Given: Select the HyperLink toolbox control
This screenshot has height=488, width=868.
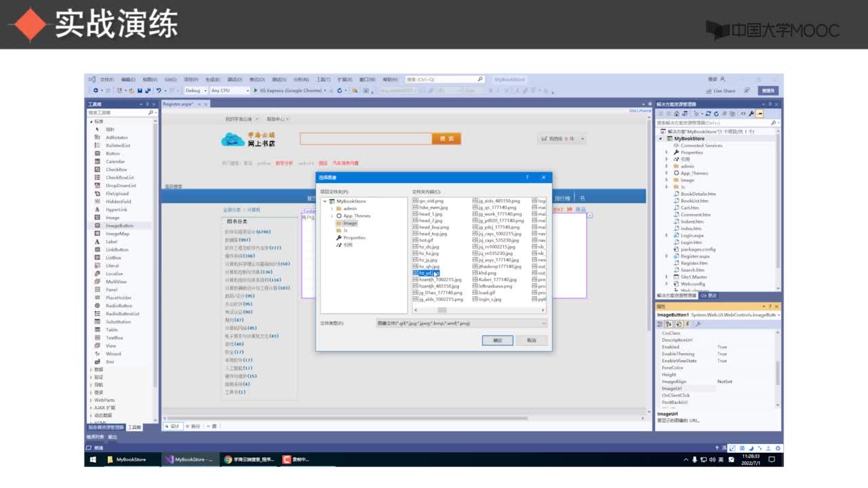Looking at the screenshot, I should [x=117, y=209].
